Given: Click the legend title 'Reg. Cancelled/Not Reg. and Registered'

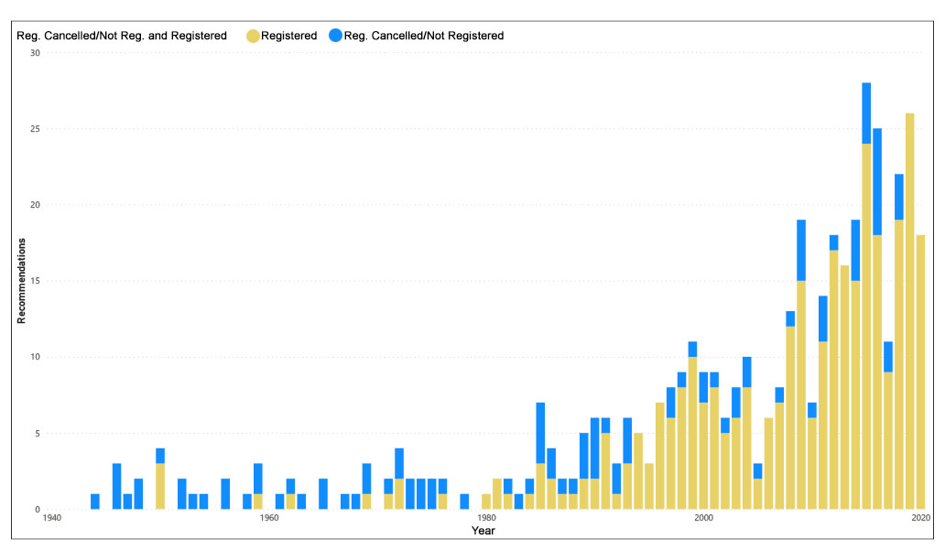Looking at the screenshot, I should (x=122, y=36).
